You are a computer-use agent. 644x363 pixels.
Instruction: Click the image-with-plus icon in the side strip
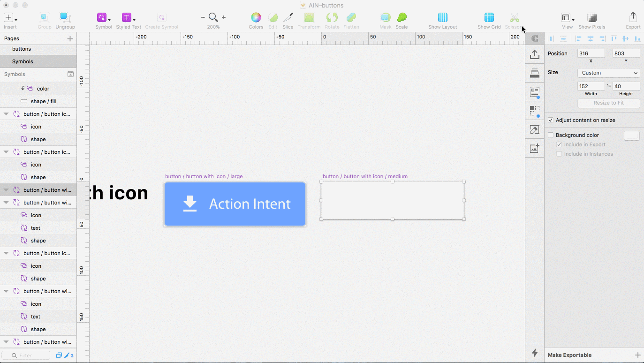[x=535, y=149]
